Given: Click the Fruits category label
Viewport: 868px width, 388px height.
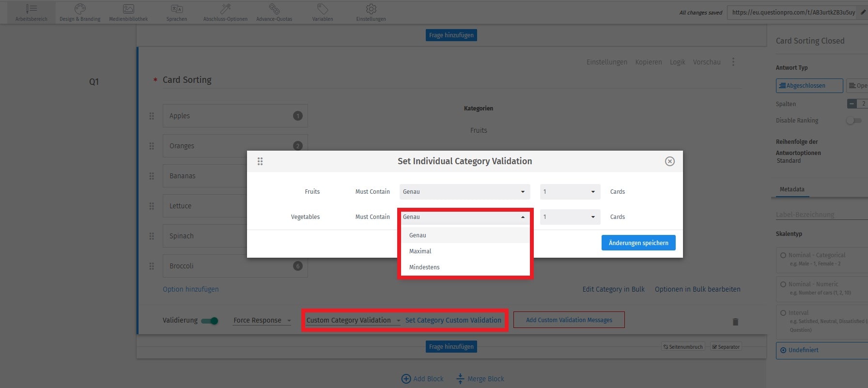Looking at the screenshot, I should [x=479, y=130].
